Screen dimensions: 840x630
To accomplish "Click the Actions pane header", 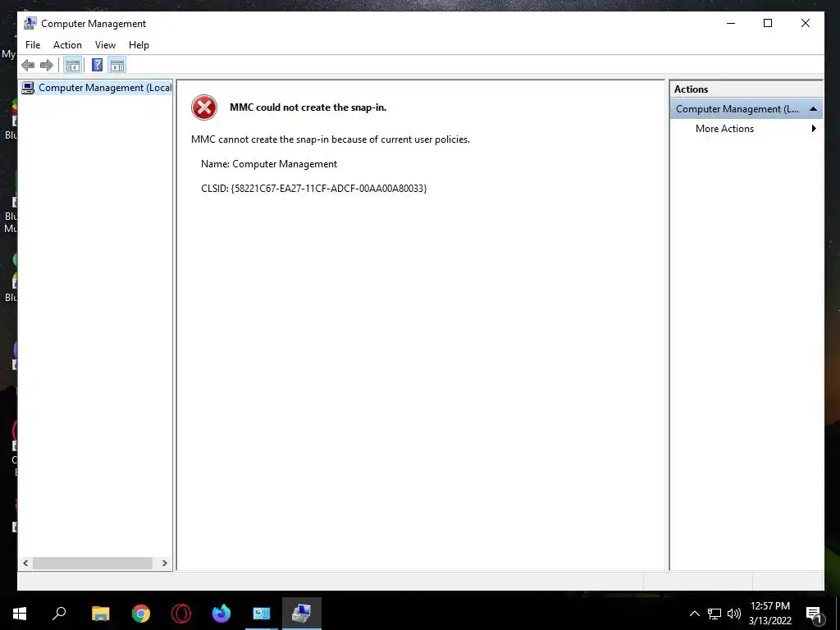I will coord(746,89).
